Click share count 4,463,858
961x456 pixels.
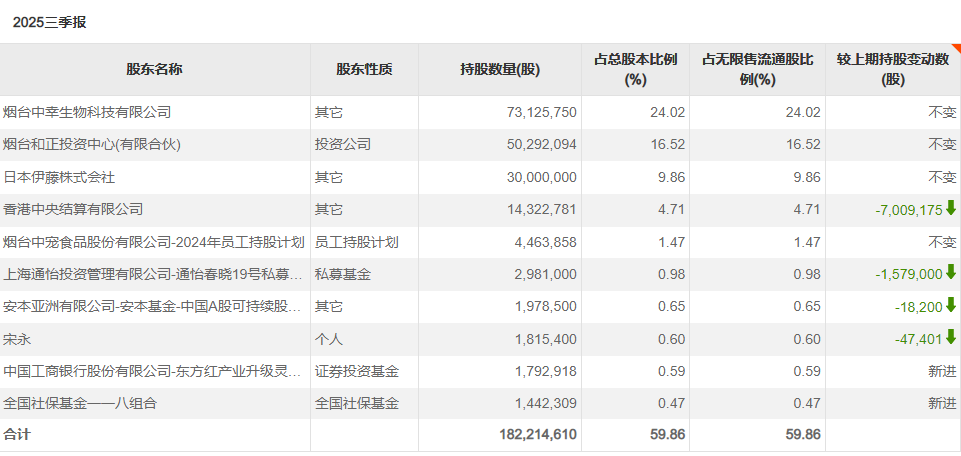[545, 242]
